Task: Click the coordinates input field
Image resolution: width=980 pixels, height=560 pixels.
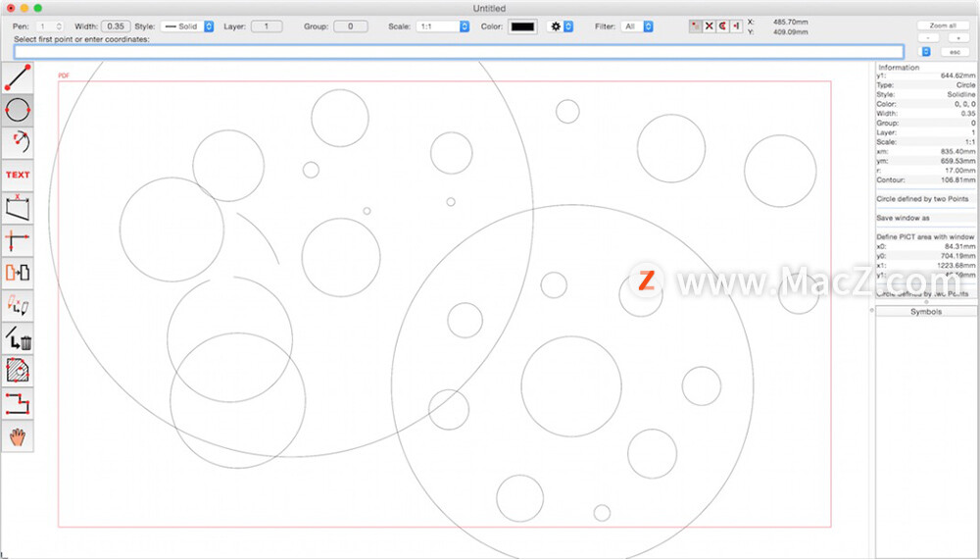Action: click(459, 51)
